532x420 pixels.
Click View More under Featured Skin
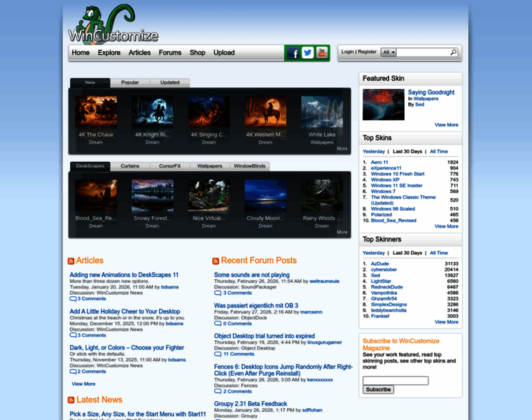tap(447, 125)
